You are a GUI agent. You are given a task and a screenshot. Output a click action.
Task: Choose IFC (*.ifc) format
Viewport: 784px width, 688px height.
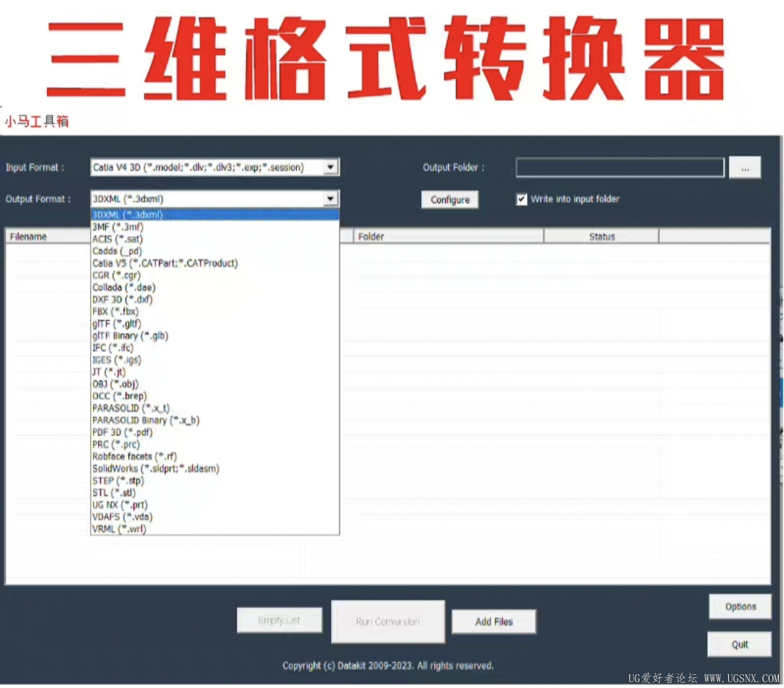[214, 348]
